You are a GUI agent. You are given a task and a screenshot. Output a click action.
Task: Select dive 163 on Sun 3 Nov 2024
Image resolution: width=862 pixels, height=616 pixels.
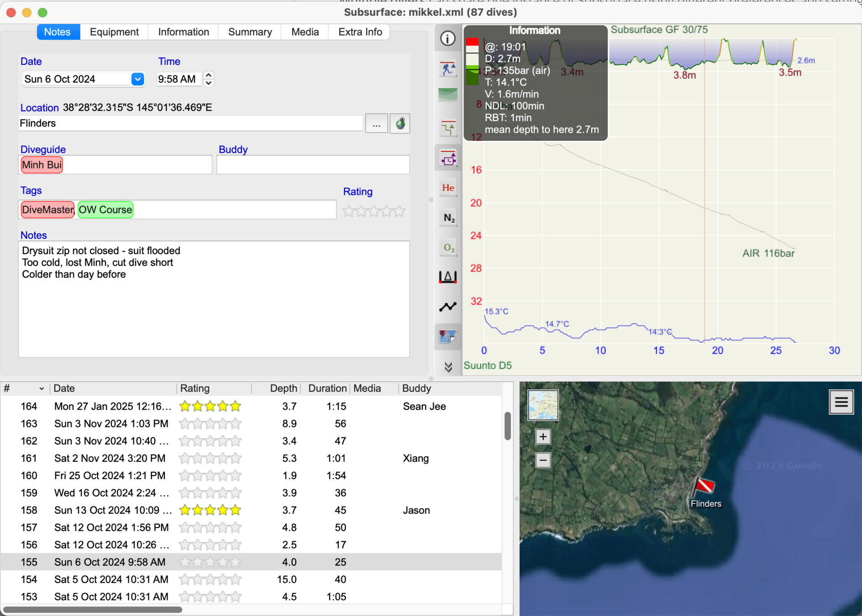[251, 423]
